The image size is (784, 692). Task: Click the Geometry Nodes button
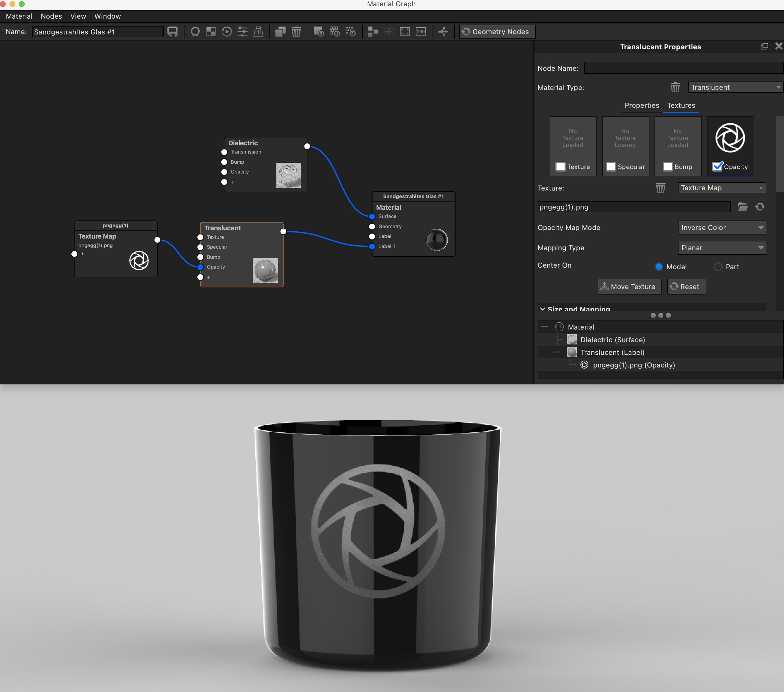[x=497, y=32]
